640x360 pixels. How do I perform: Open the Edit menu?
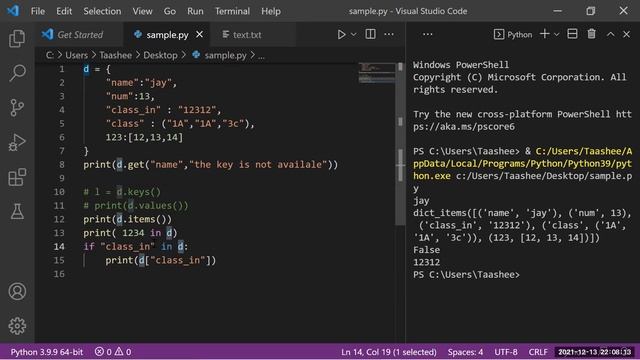click(64, 11)
